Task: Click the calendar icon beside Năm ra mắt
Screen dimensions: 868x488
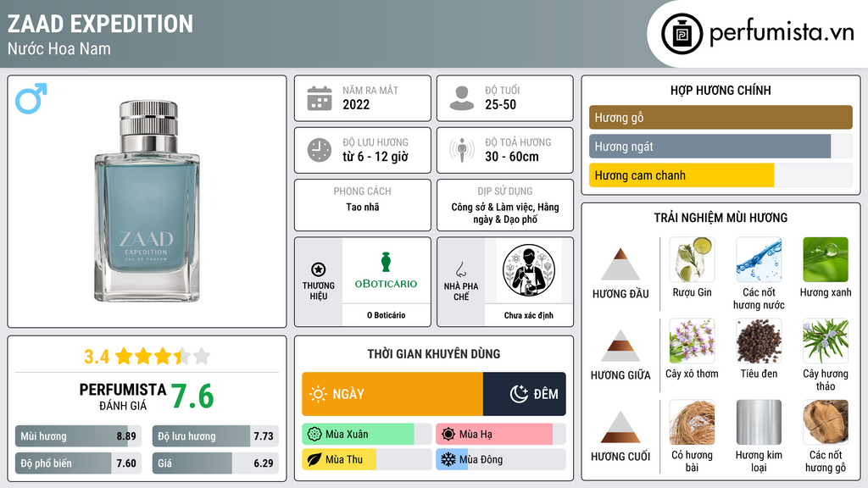Action: click(320, 98)
